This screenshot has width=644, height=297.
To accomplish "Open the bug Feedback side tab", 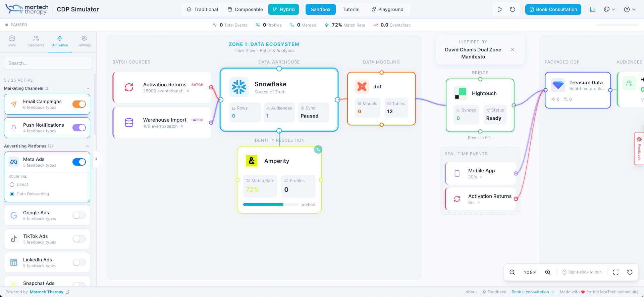I will [x=639, y=148].
